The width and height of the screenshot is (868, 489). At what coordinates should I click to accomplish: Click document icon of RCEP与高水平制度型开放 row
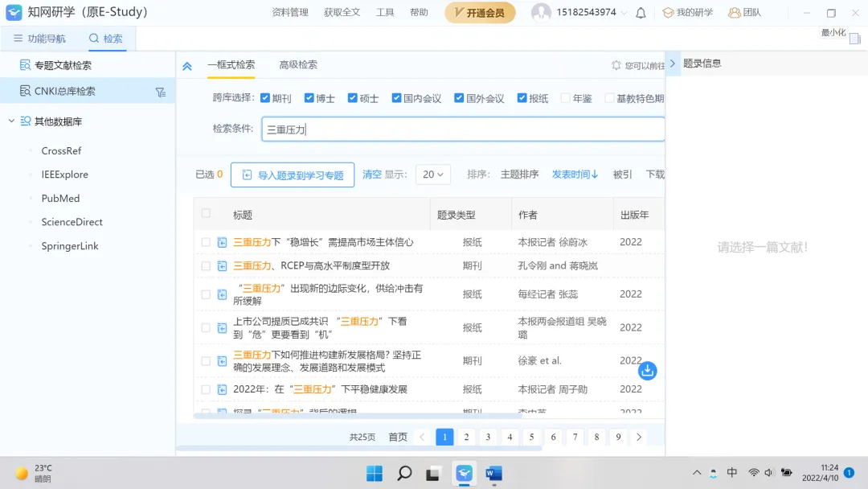[x=222, y=266]
